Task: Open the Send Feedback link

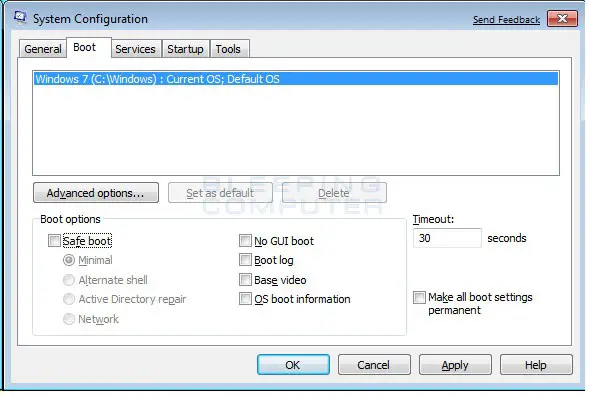Action: [506, 20]
